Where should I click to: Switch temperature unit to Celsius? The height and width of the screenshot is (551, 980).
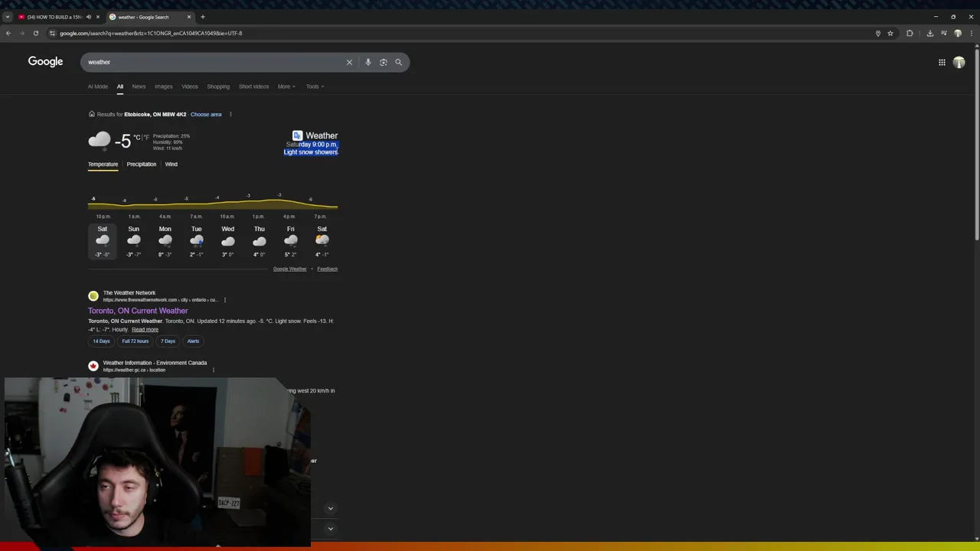136,137
